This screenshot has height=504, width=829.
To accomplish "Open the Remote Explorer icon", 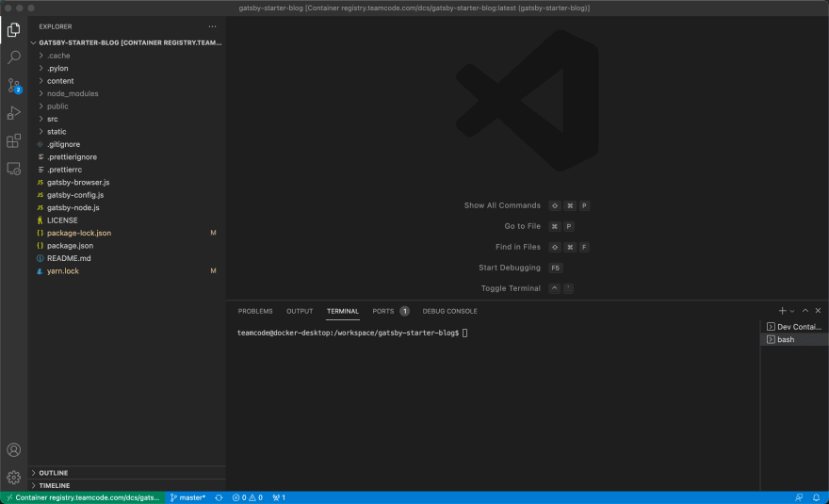I will tap(14, 169).
